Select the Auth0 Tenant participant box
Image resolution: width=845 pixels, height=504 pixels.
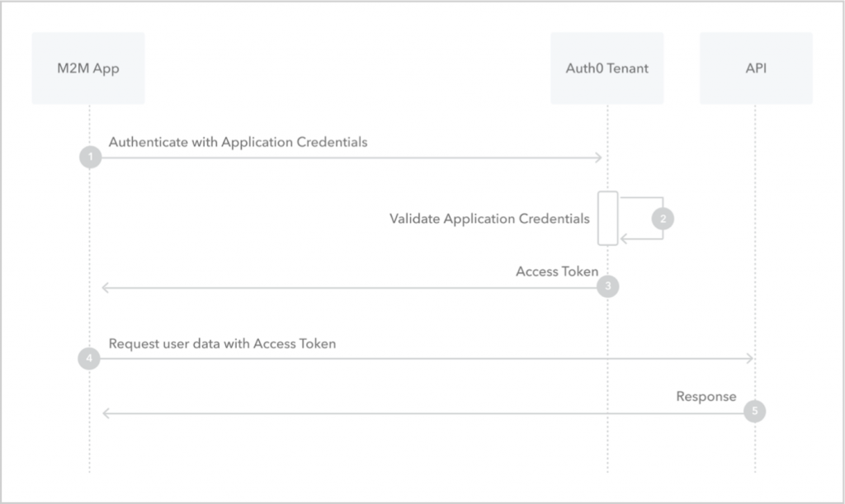[607, 68]
